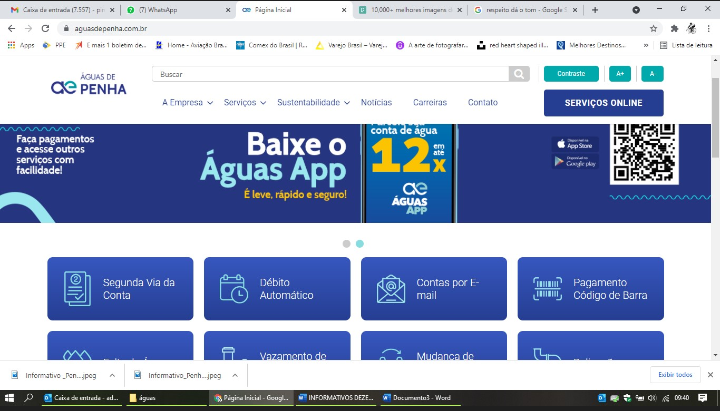Open Pagamento Código de Barra card
Viewport: 720px width, 411px height.
click(x=591, y=288)
